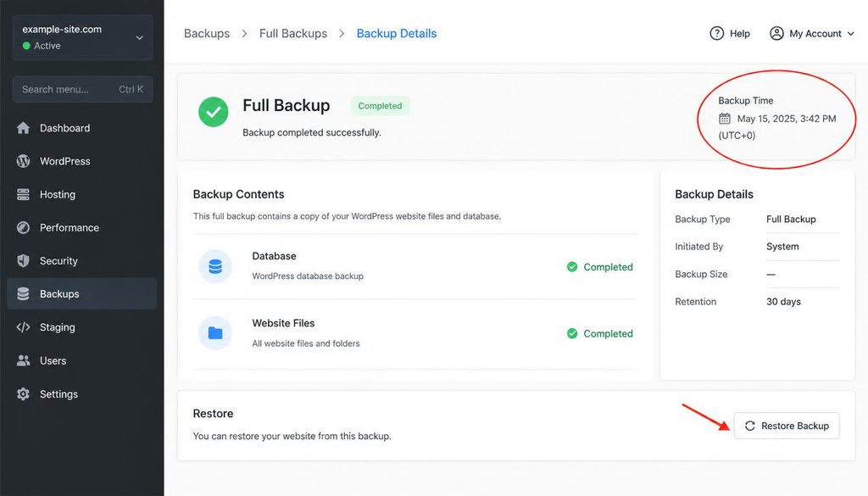Click the Database row title

274,256
